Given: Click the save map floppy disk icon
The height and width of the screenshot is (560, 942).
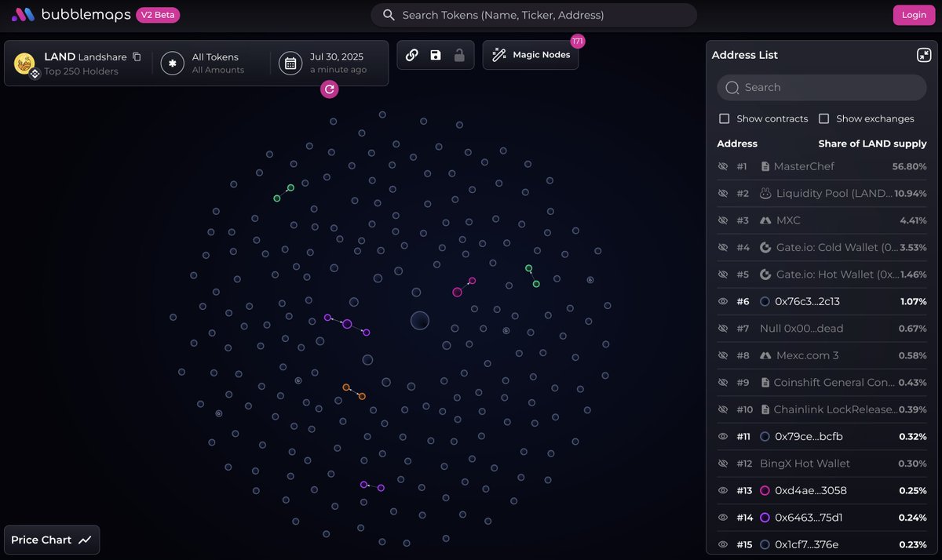Looking at the screenshot, I should click(436, 55).
